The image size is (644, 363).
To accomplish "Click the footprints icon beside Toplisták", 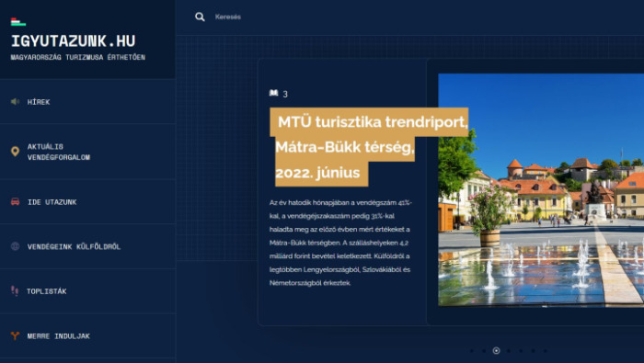I will pyautogui.click(x=15, y=290).
